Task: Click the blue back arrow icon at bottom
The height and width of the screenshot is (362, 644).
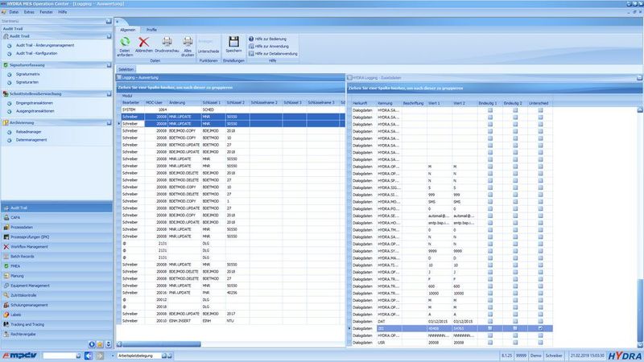Action: (89, 356)
